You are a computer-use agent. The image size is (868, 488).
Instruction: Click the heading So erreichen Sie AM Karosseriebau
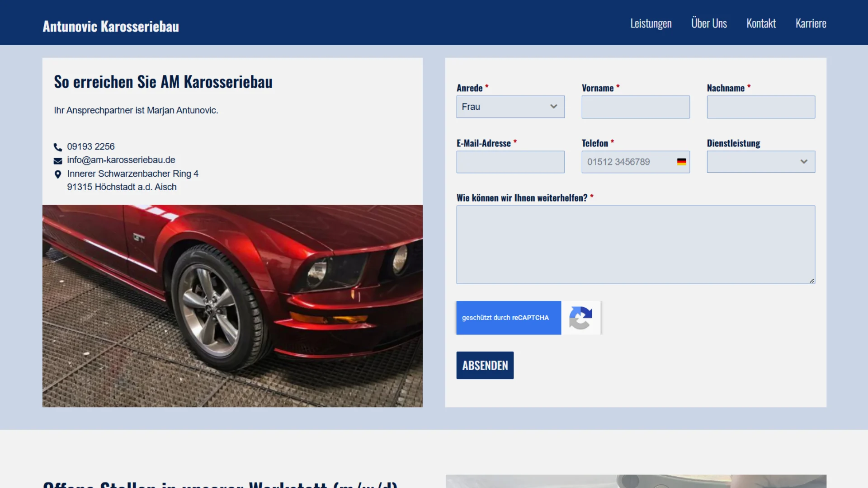tap(163, 82)
